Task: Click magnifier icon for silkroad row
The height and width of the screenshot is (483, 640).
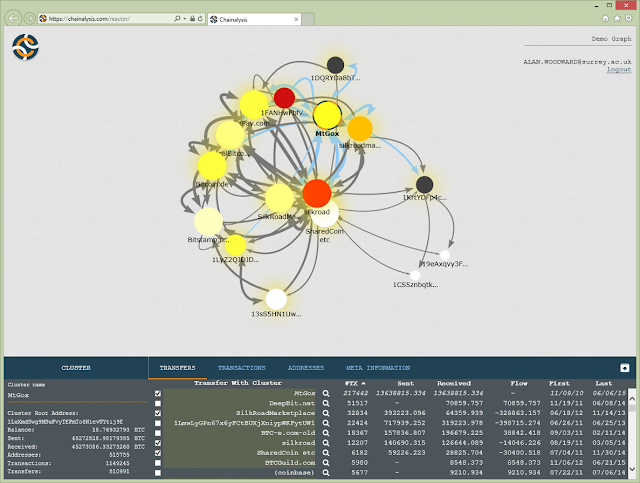Action: click(x=326, y=443)
